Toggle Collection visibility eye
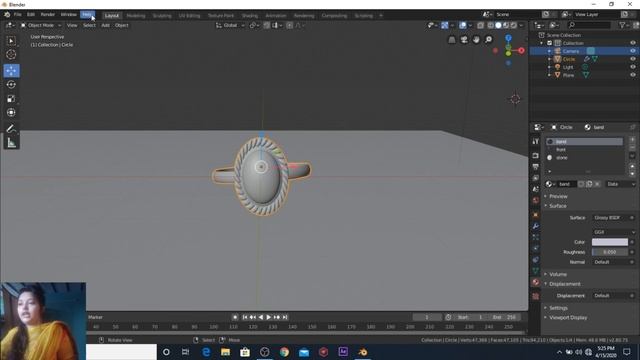The height and width of the screenshot is (360, 640). click(633, 43)
